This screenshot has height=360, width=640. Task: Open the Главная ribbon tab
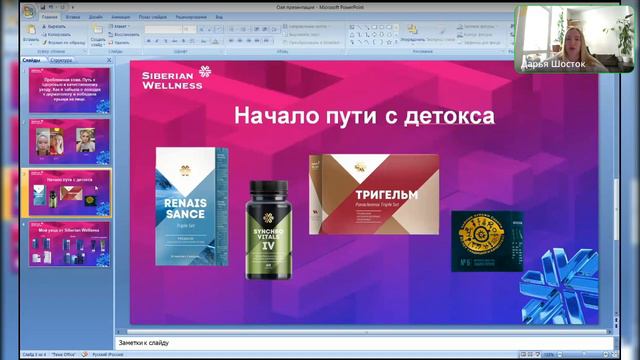49,17
